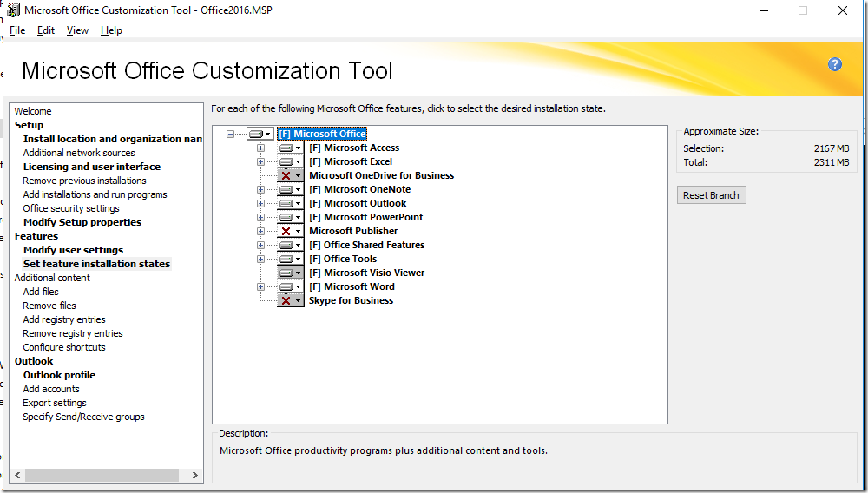Open the View menu
The height and width of the screenshot is (493, 868).
(x=77, y=30)
